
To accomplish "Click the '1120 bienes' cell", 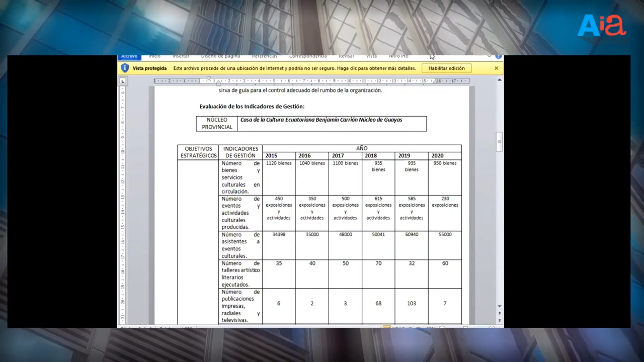I will [279, 177].
